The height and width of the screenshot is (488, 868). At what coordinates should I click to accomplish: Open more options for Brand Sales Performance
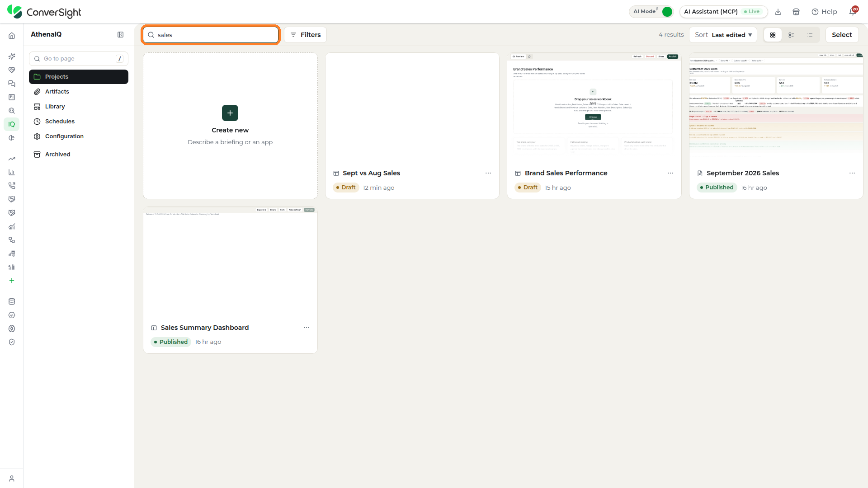(x=670, y=173)
